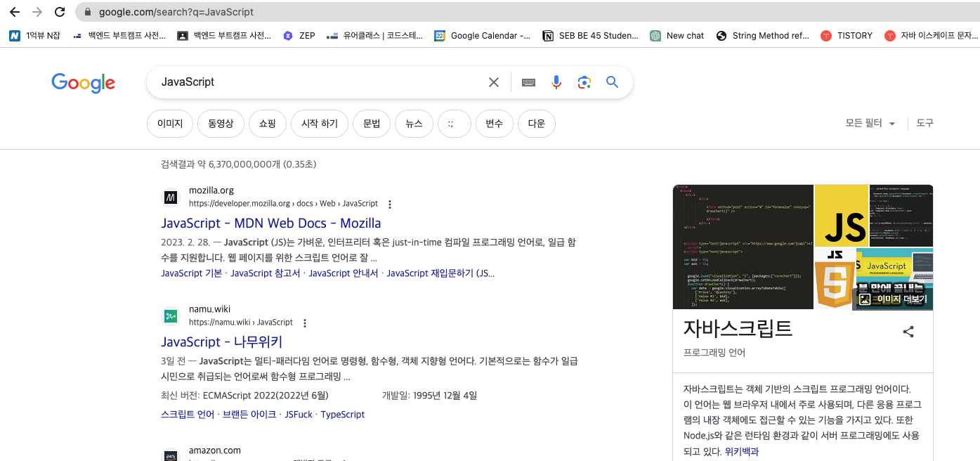
Task: Select the 동영상 filter chip
Action: (221, 124)
